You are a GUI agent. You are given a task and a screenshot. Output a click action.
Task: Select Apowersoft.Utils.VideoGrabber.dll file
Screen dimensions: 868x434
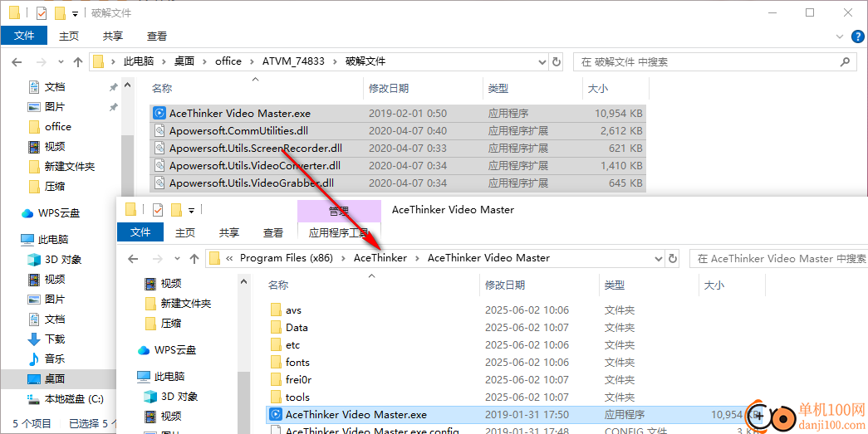tap(398, 183)
